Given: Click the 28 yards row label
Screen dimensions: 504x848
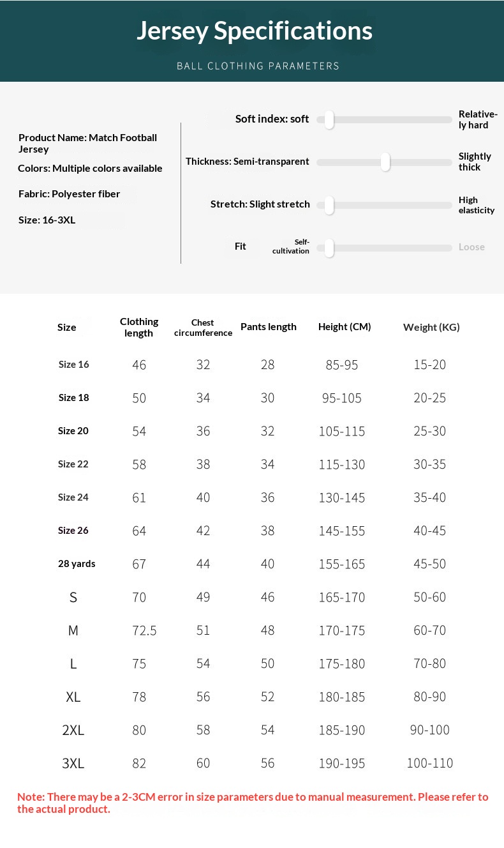Looking at the screenshot, I should (x=77, y=564).
